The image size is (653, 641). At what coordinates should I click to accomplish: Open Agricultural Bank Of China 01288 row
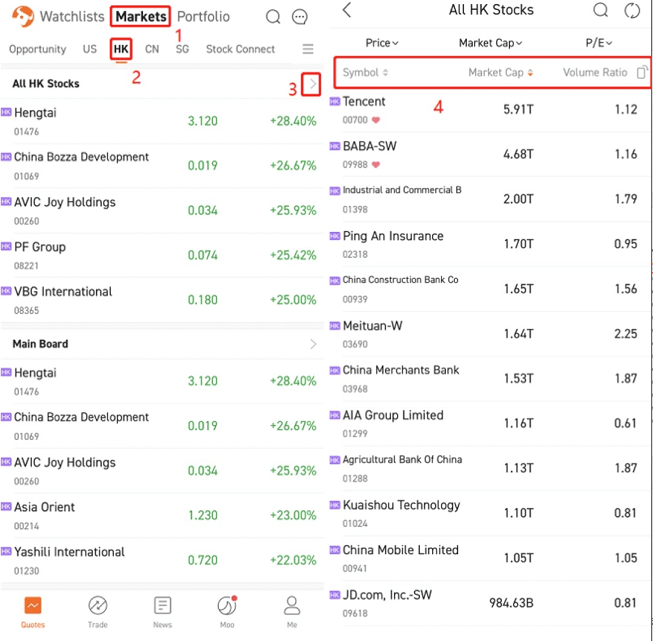pos(490,469)
